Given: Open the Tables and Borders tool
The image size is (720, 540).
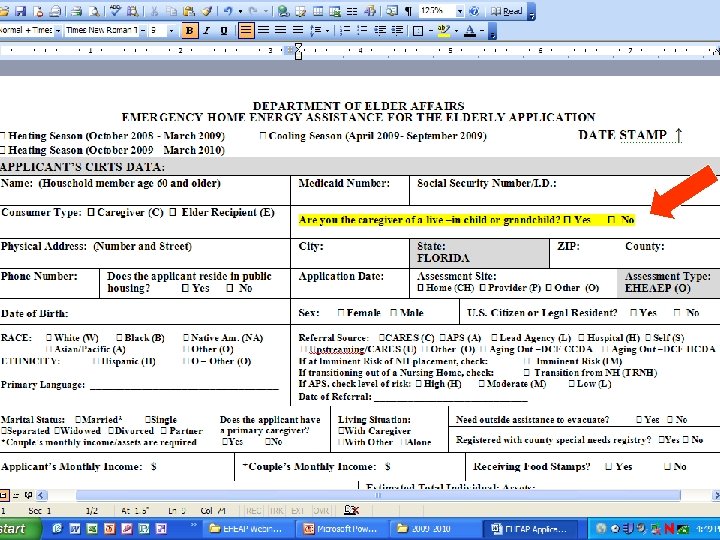Looking at the screenshot, I should tap(300, 11).
